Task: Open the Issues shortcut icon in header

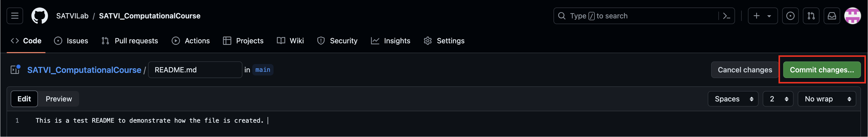Action: pyautogui.click(x=790, y=16)
